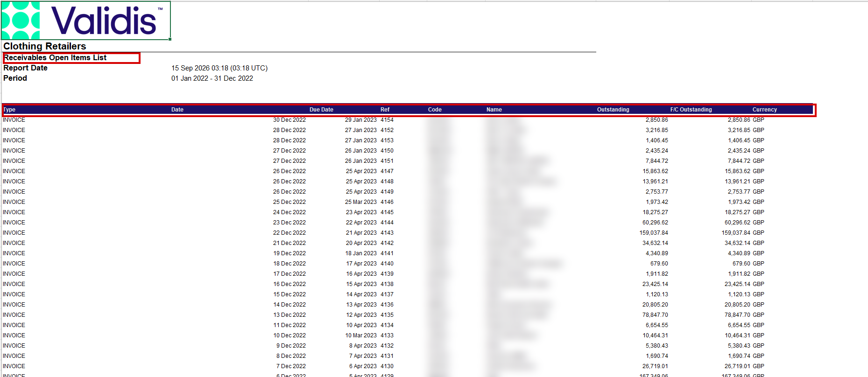Select the due date "29 Jan 2023"
This screenshot has height=377, width=868.
[361, 120]
